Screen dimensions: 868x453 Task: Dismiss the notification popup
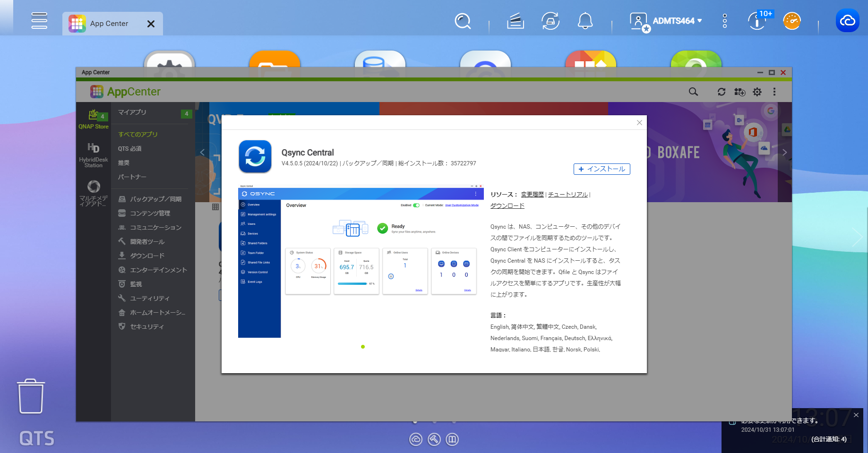(856, 415)
